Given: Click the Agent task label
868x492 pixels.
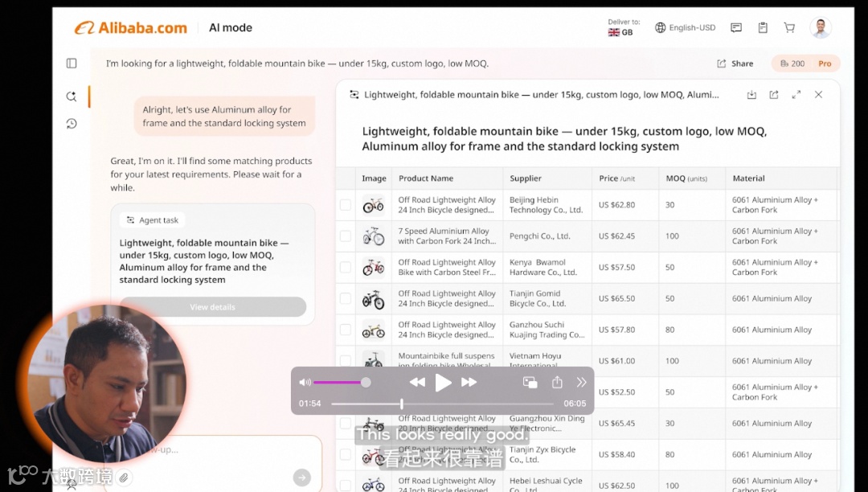Looking at the screenshot, I should click(x=152, y=220).
